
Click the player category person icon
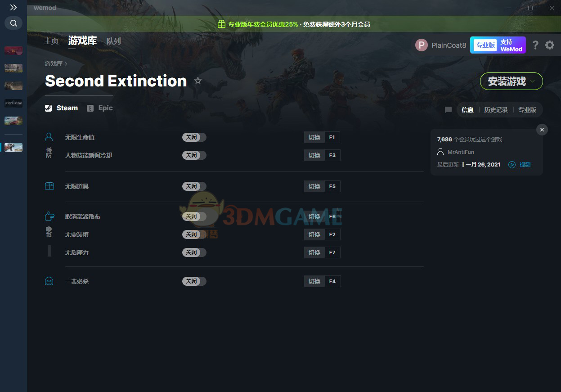point(49,137)
